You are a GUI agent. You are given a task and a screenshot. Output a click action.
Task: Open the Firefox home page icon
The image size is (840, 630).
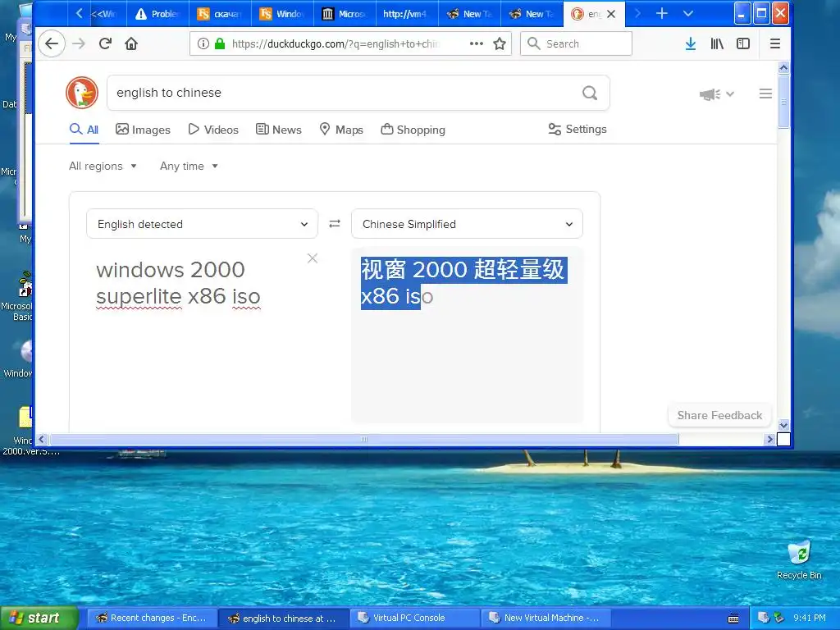coord(131,44)
